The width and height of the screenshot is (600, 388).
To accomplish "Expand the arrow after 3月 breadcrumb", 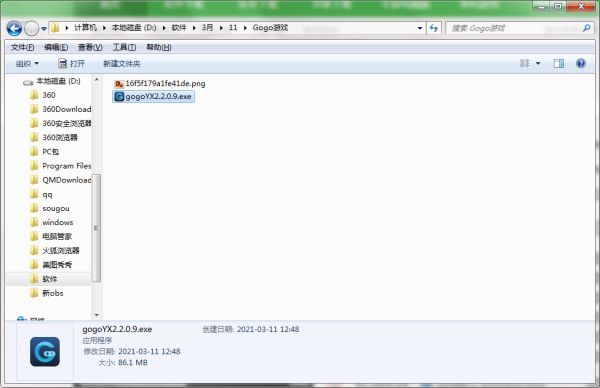I will (221, 28).
